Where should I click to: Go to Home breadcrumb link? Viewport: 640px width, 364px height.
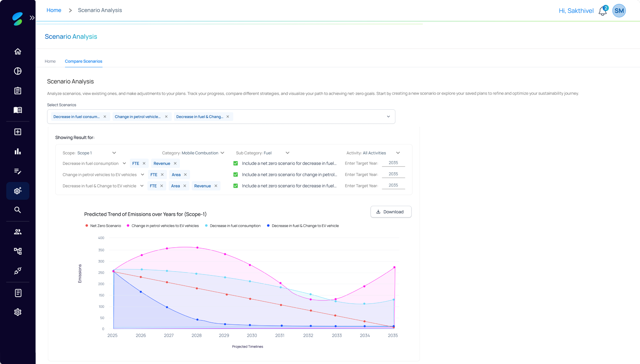[54, 10]
